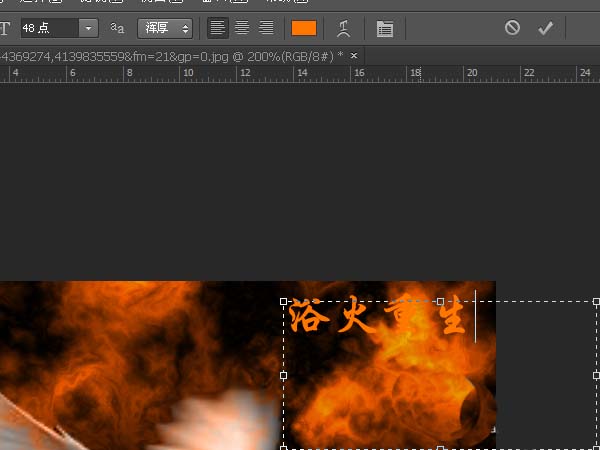The width and height of the screenshot is (600, 450).
Task: Open the 浑厚 anti-aliasing method dropdown
Action: point(165,28)
